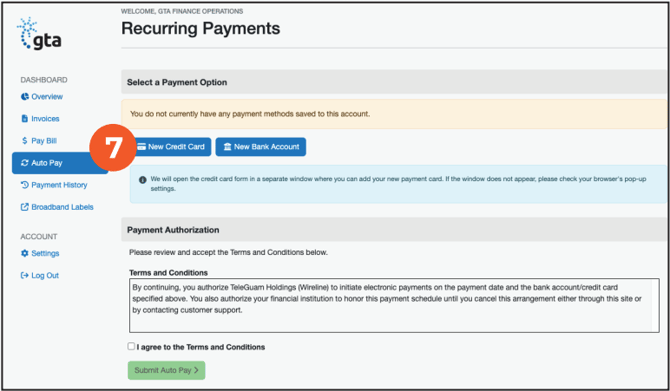
Task: Click the pop-up settings notice text
Action: pos(398,184)
